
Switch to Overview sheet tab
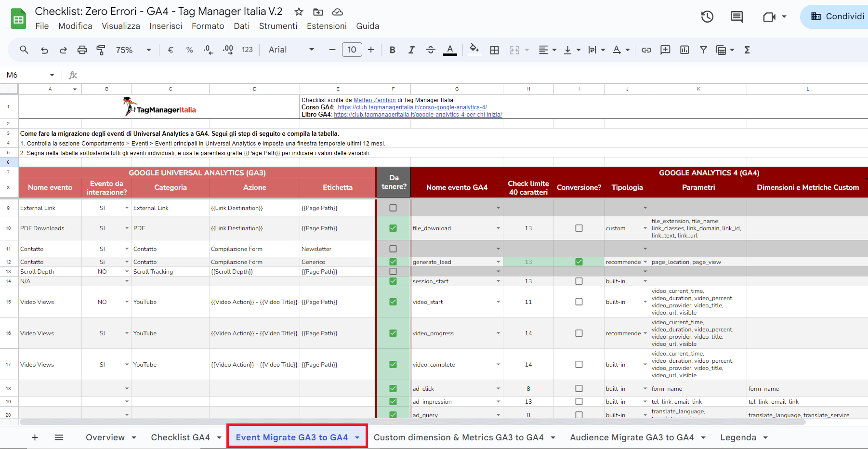(105, 437)
